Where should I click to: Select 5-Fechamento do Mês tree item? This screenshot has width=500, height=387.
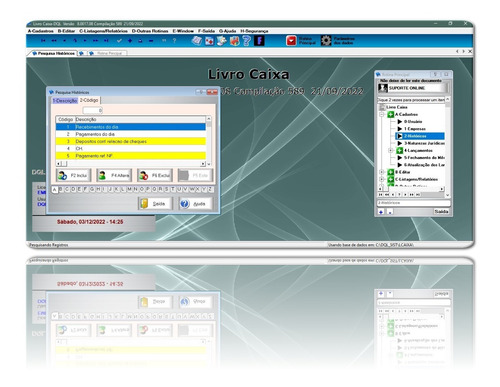(424, 158)
